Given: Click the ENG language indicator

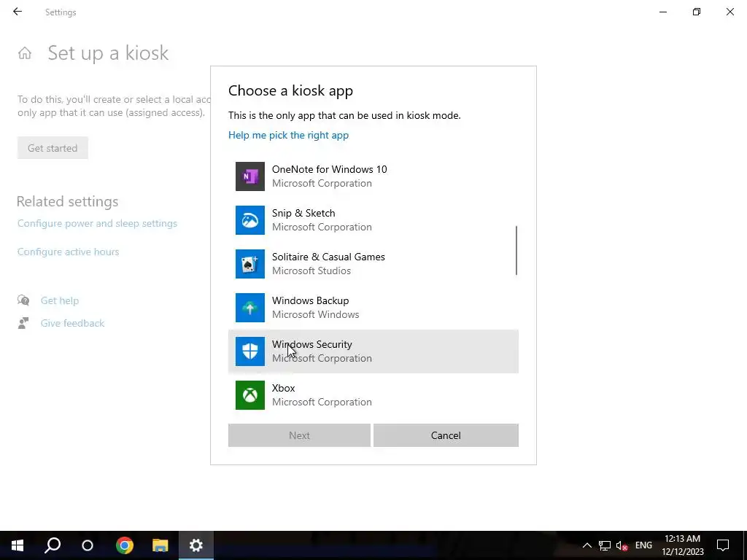Looking at the screenshot, I should [x=643, y=545].
